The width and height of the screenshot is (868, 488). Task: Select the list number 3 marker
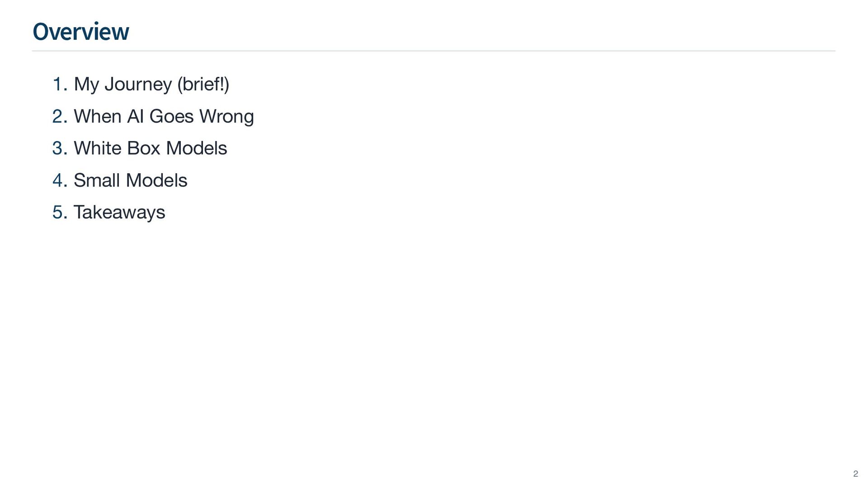(59, 148)
